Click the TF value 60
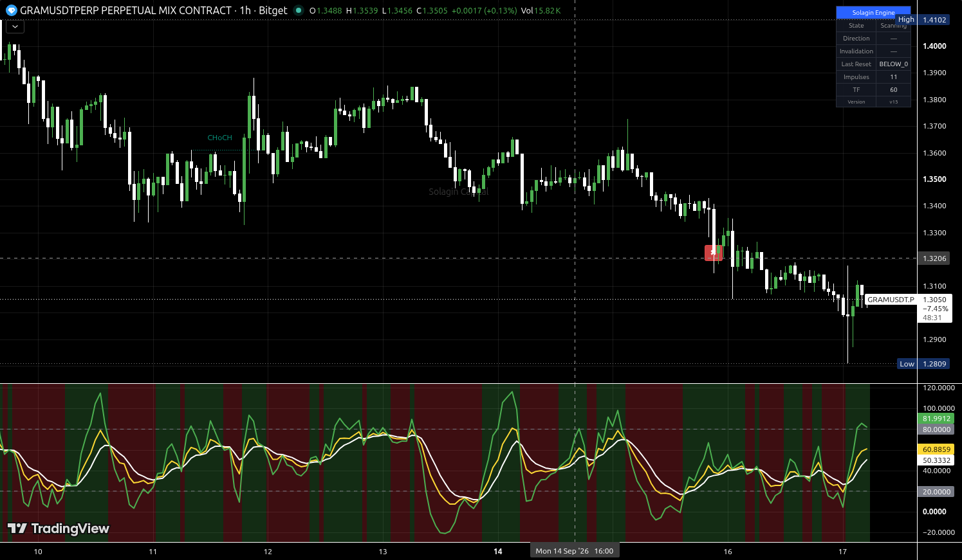 tap(894, 90)
